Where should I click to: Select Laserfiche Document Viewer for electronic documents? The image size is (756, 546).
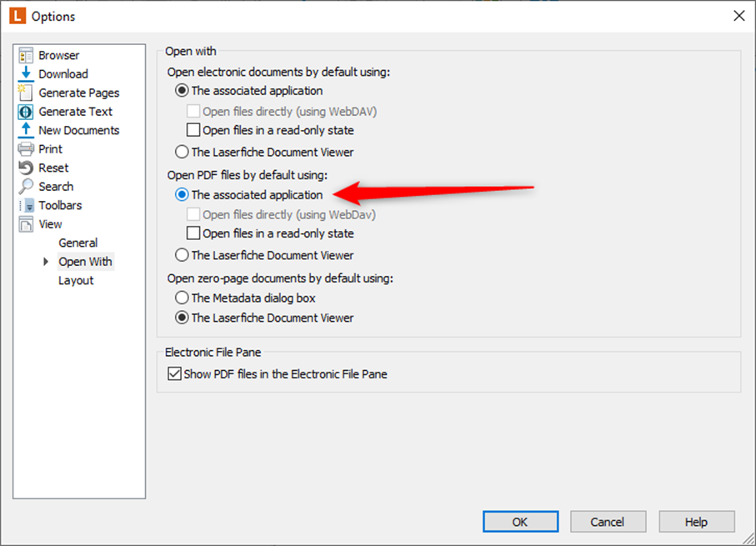coord(182,152)
